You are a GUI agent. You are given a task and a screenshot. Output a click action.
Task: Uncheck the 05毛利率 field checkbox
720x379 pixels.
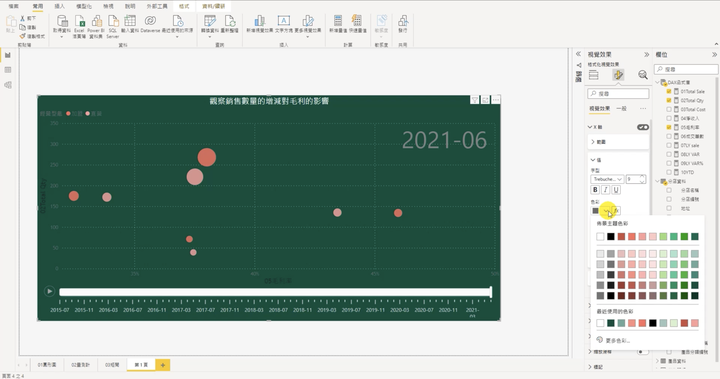click(669, 127)
